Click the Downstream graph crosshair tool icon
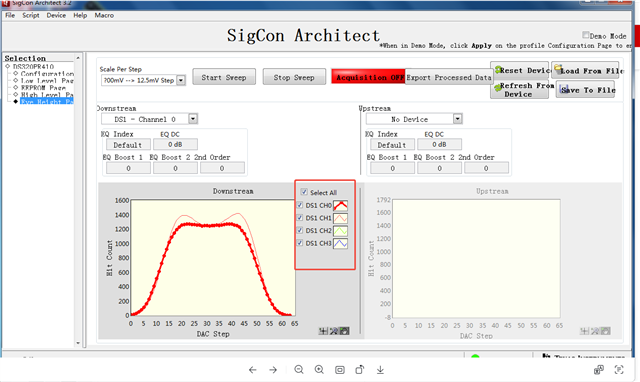Viewport: 640px width, 382px height. [x=323, y=331]
